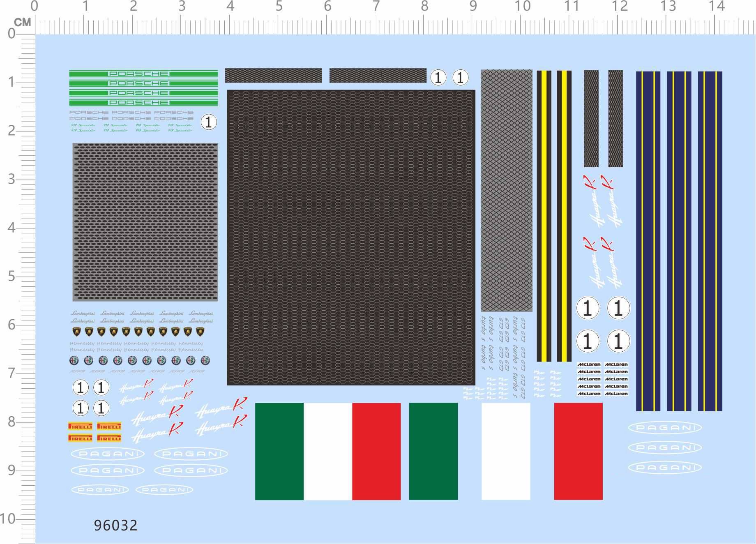Image resolution: width=756 pixels, height=544 pixels.
Task: Select the joined Italian tricolor flag
Action: point(328,451)
